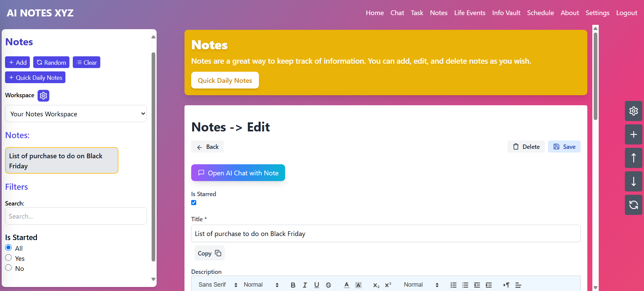Click the workspace settings gear icon
Image resolution: width=644 pixels, height=291 pixels.
point(43,96)
